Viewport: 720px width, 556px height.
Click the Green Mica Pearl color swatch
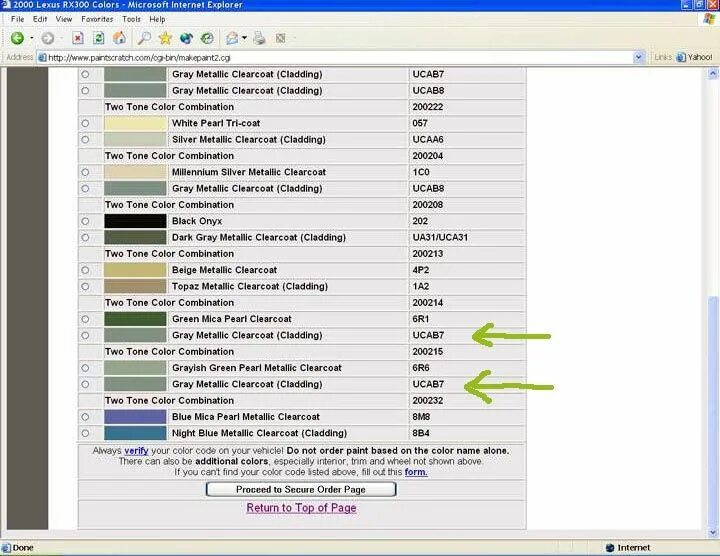135,319
